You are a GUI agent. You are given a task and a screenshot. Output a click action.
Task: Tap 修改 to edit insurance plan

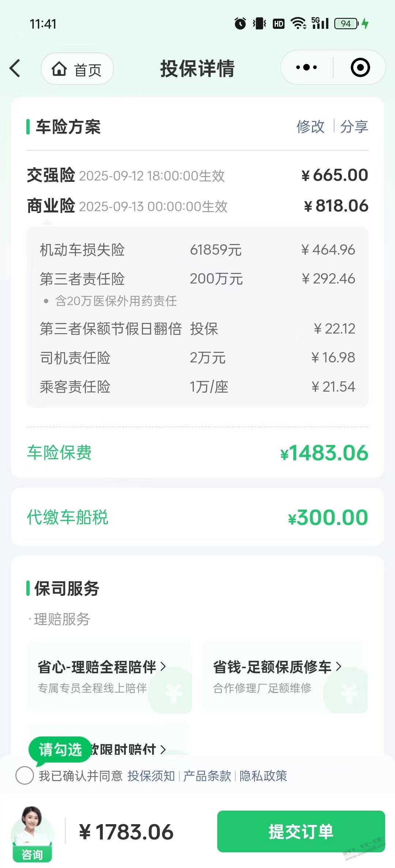pyautogui.click(x=310, y=127)
